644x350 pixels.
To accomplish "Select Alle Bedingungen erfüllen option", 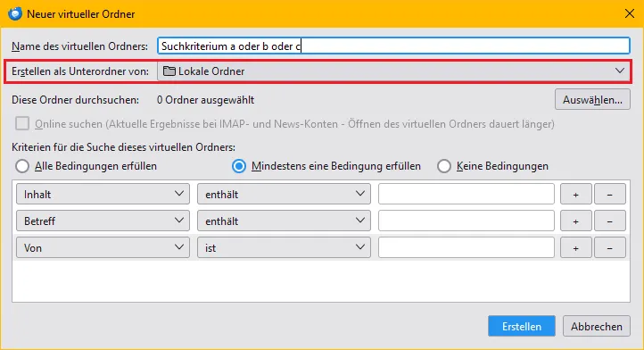I will (22, 166).
